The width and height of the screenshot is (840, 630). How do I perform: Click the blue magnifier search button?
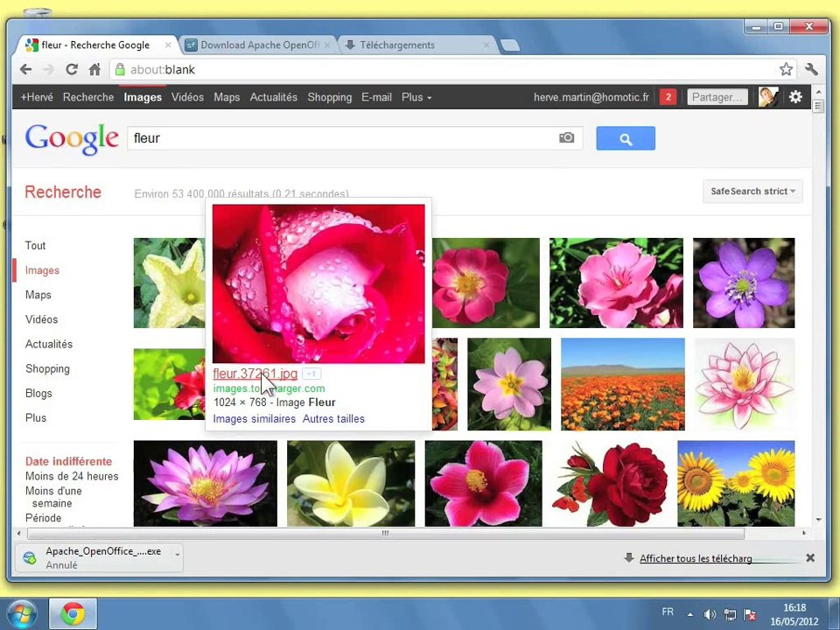(625, 138)
